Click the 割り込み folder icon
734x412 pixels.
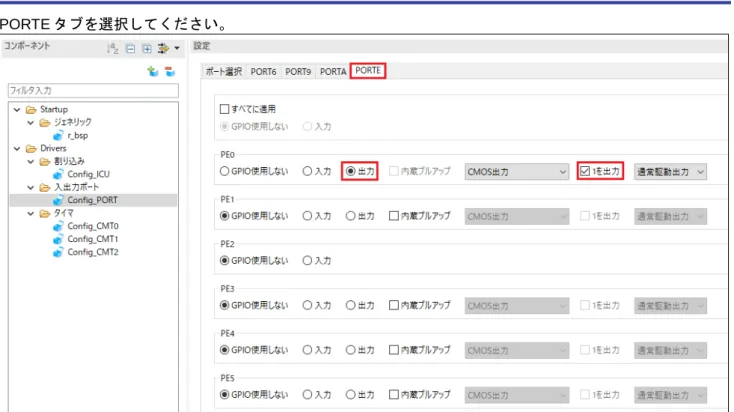tap(45, 162)
